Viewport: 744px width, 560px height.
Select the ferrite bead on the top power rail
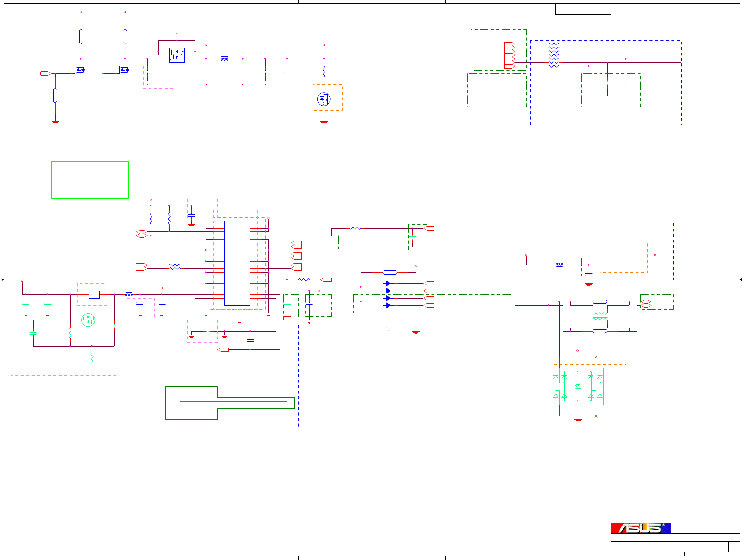pyautogui.click(x=224, y=59)
